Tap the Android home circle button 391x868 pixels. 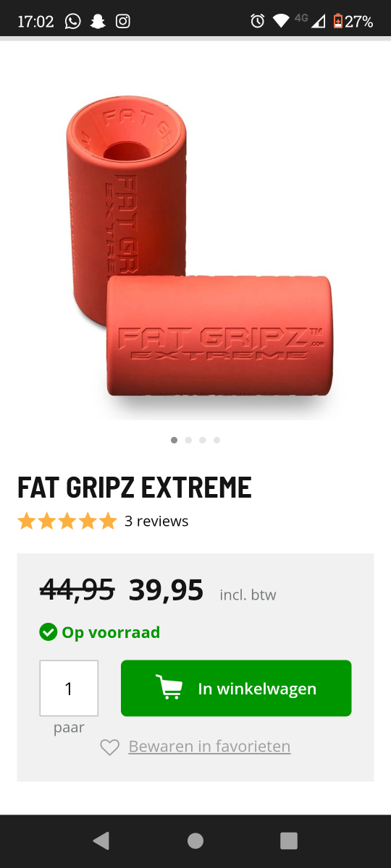[195, 841]
